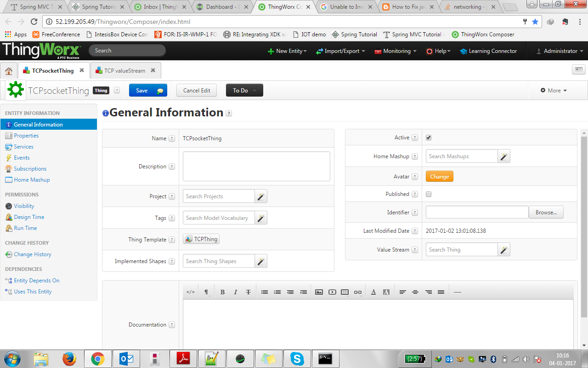Viewport: 588px width, 368px height.
Task: Insert a video into Documentation
Action: (332, 292)
